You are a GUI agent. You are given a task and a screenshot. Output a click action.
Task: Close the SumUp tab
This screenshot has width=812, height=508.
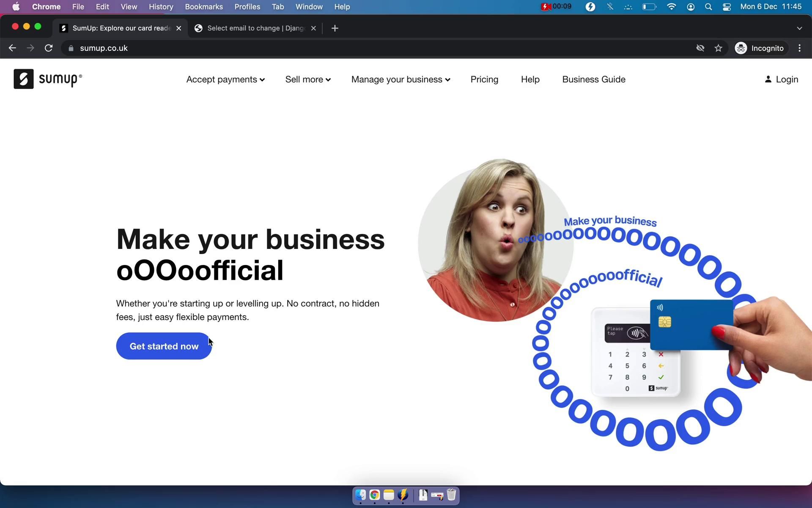point(179,28)
